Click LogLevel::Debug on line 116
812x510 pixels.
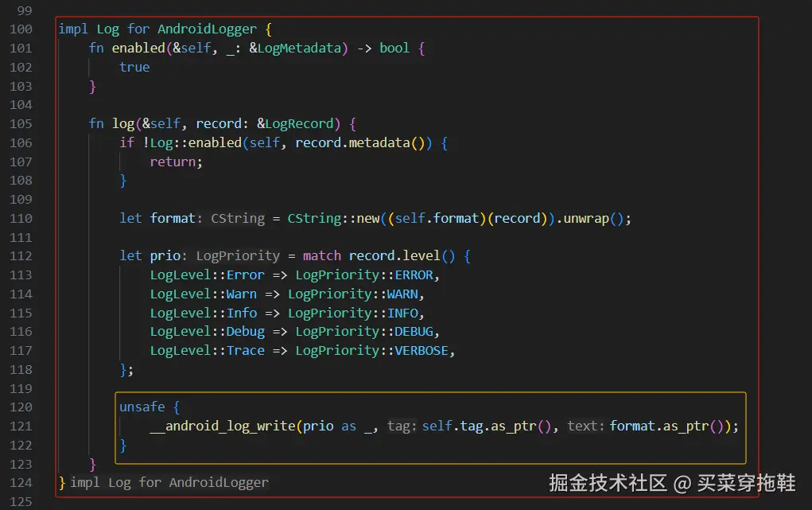[x=207, y=332]
